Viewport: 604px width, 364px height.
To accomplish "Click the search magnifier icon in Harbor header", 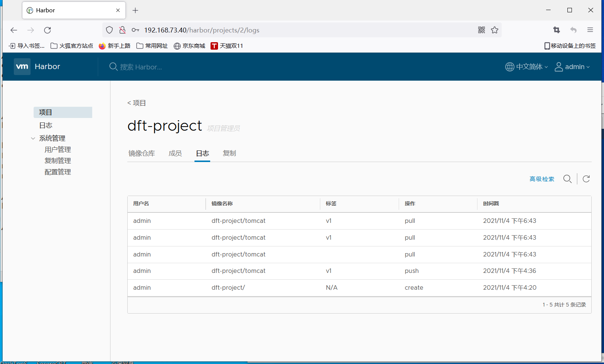I will (113, 67).
